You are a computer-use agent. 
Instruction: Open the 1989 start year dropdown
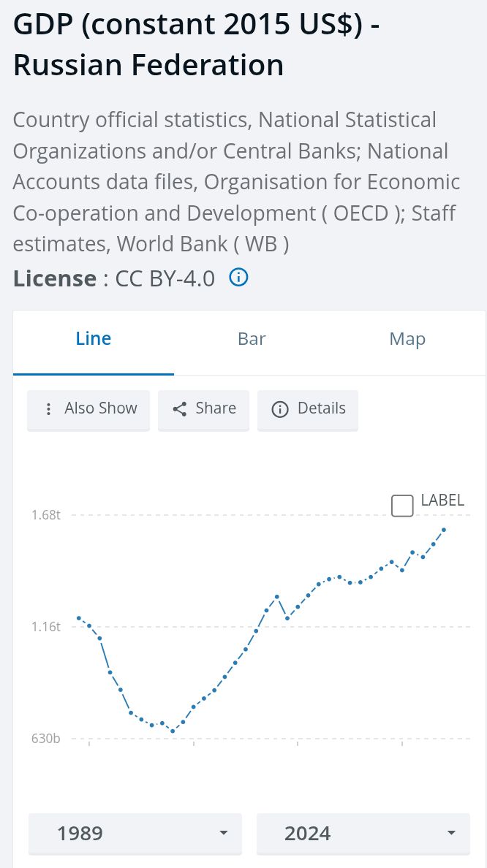click(x=135, y=833)
